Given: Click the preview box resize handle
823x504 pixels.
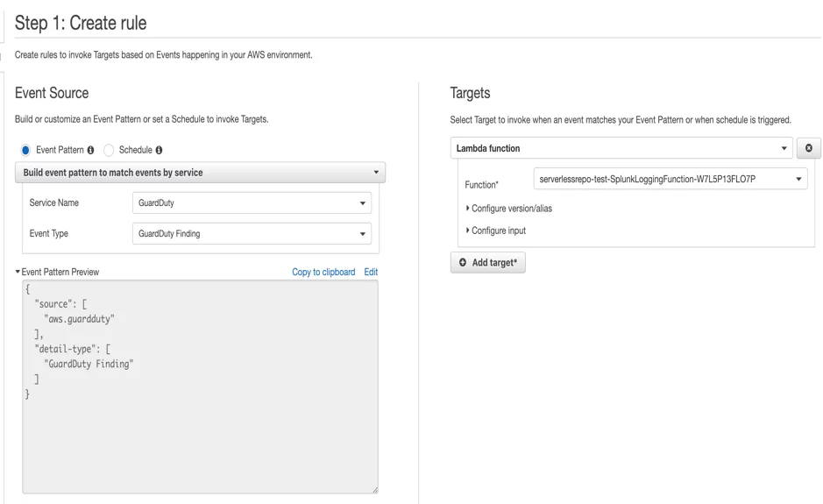Looking at the screenshot, I should (x=374, y=490).
